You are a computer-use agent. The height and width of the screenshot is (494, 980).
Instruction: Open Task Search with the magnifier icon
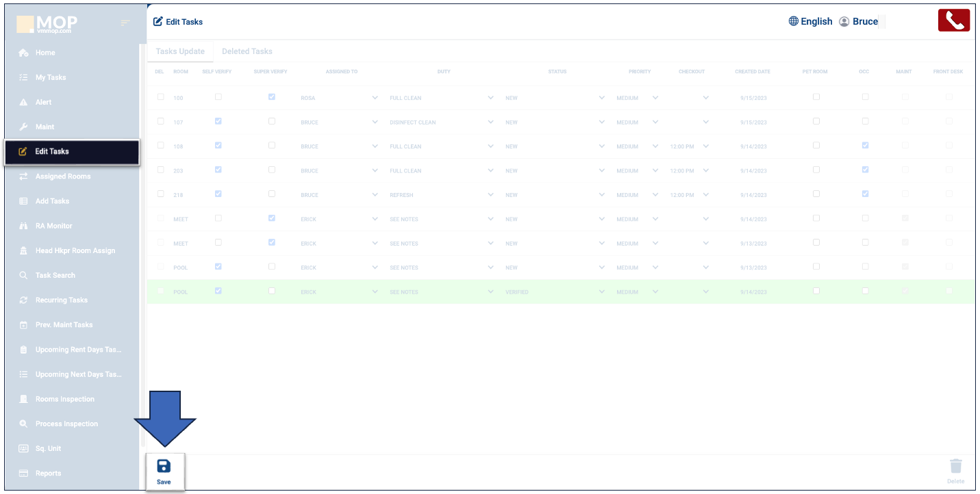coord(55,275)
